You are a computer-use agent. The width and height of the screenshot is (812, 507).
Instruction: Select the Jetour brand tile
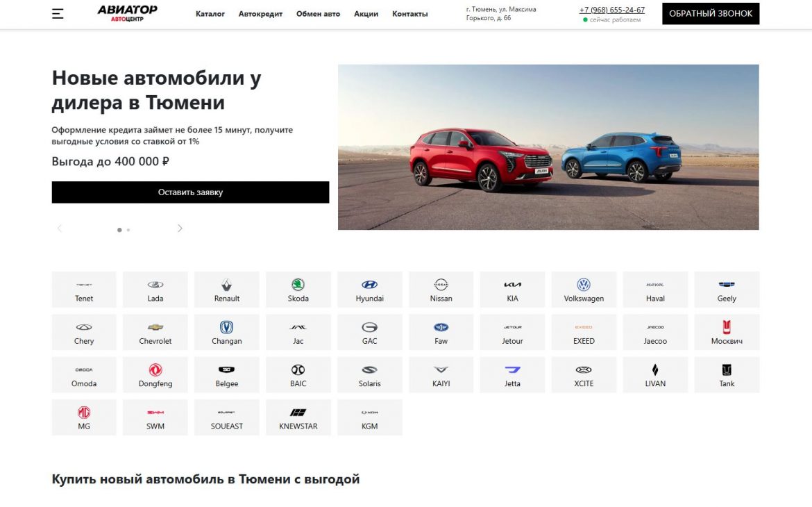coord(513,332)
